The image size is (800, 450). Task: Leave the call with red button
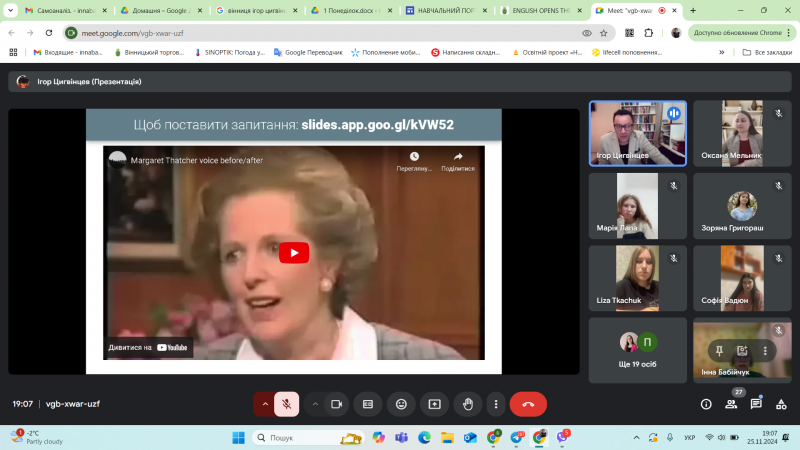[528, 404]
